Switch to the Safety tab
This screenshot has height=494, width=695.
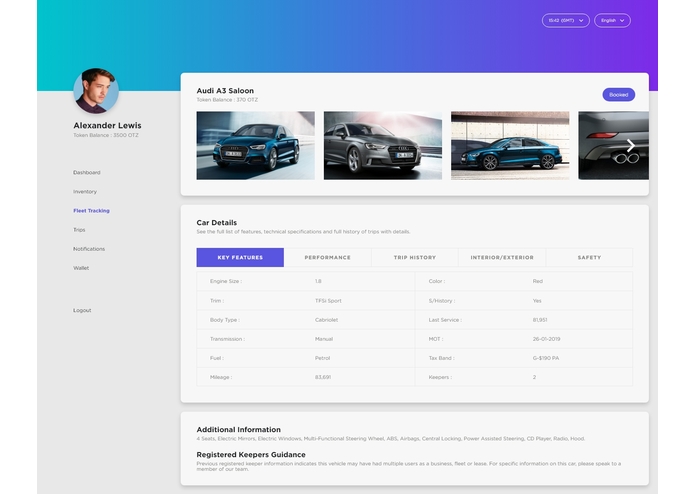click(x=590, y=257)
